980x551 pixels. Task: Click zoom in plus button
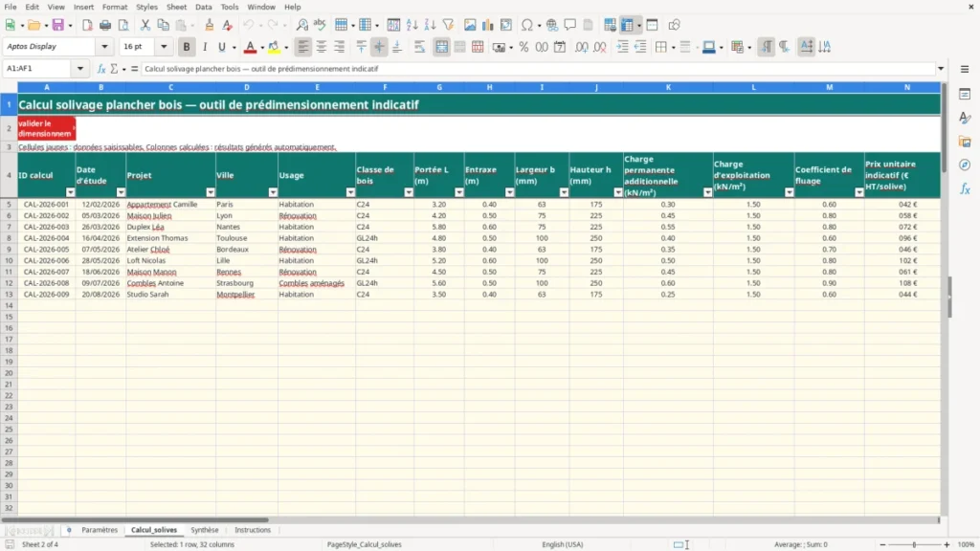coord(947,544)
